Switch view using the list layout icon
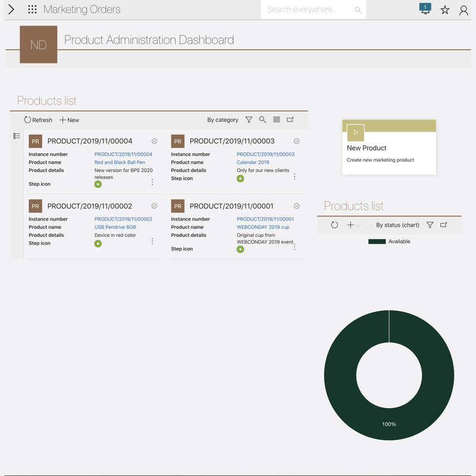This screenshot has height=476, width=476. [277, 120]
